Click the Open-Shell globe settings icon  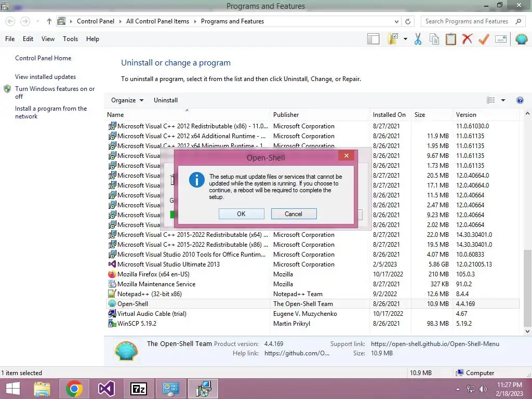click(521, 39)
